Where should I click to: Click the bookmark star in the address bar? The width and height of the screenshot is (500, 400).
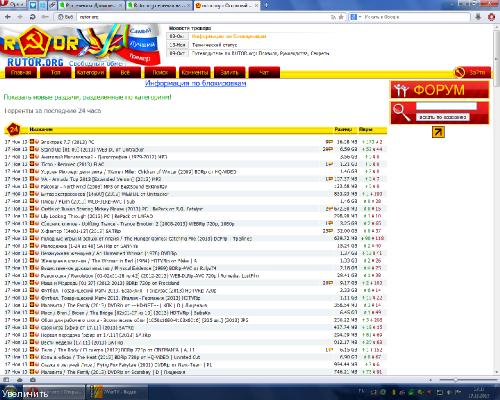coord(341,17)
